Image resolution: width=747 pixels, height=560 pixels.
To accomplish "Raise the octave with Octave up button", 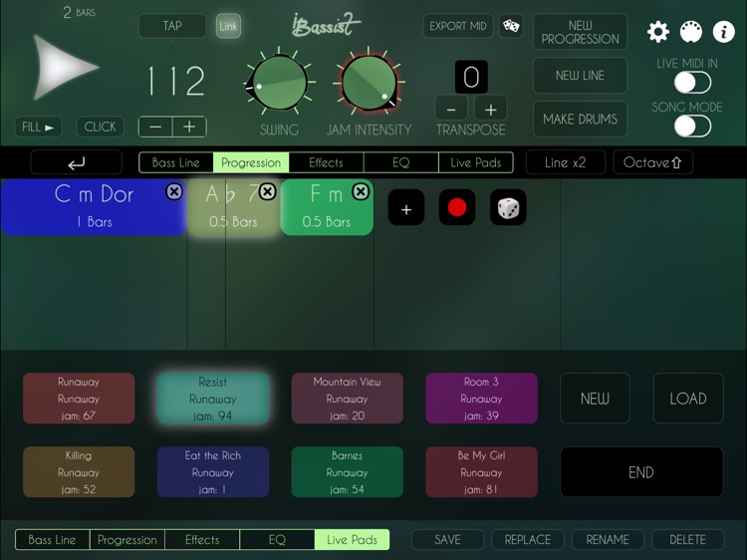I will 652,162.
